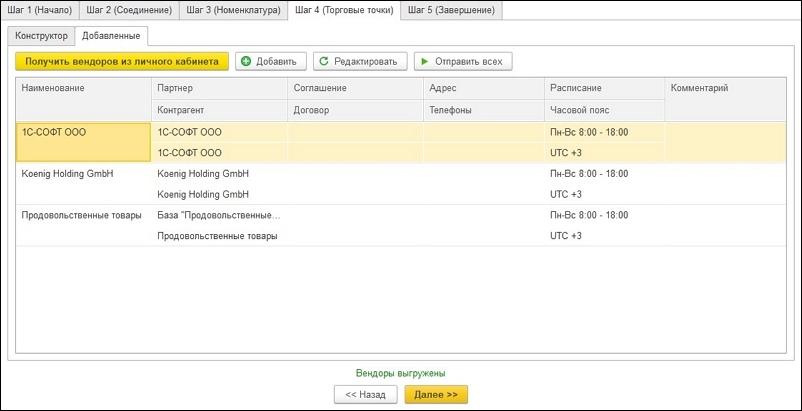
Task: Select 'Шаг 5 (Завершение)' tab
Action: click(453, 10)
